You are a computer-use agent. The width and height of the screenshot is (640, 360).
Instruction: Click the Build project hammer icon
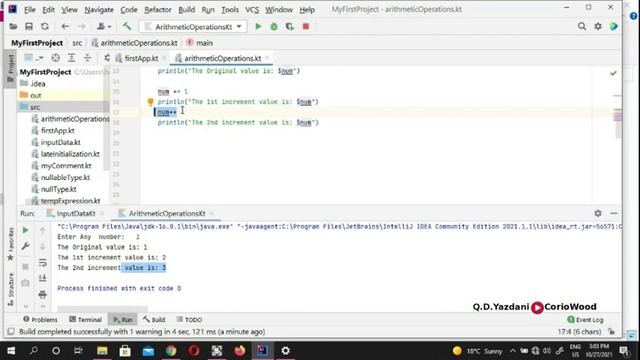127,27
